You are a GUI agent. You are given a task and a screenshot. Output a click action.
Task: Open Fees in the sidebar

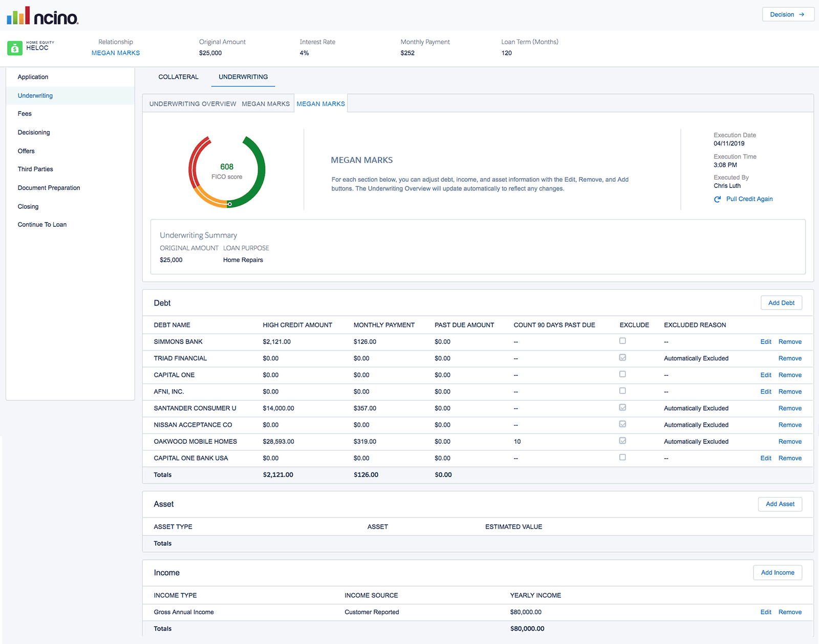point(25,114)
